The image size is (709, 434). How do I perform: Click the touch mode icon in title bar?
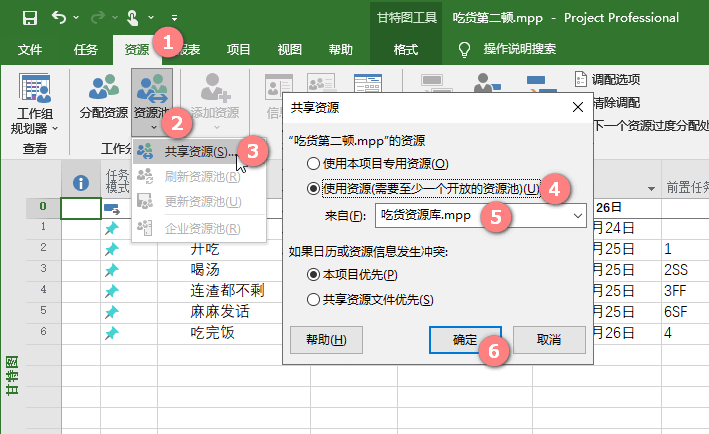132,18
